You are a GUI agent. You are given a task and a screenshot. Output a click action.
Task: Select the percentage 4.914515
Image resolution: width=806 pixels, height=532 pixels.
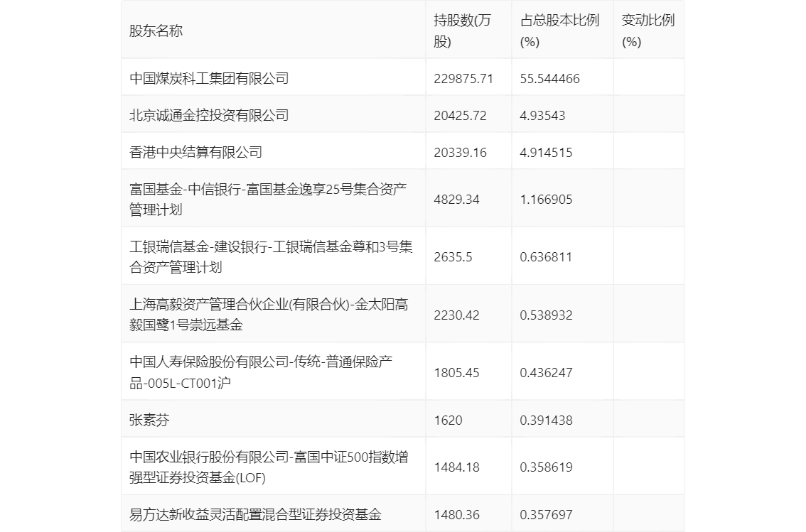pos(546,153)
